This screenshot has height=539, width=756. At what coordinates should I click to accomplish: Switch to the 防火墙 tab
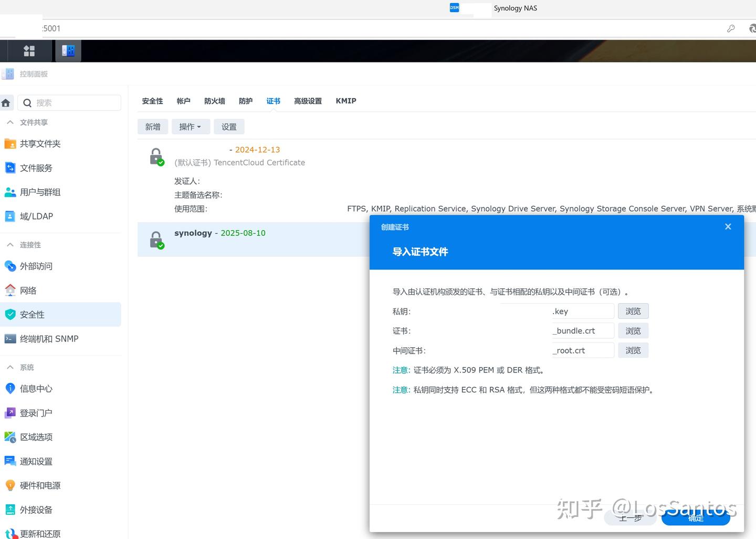214,101
